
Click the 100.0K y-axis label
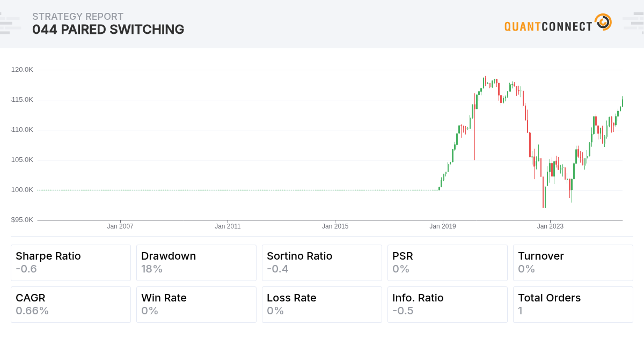tap(22, 190)
